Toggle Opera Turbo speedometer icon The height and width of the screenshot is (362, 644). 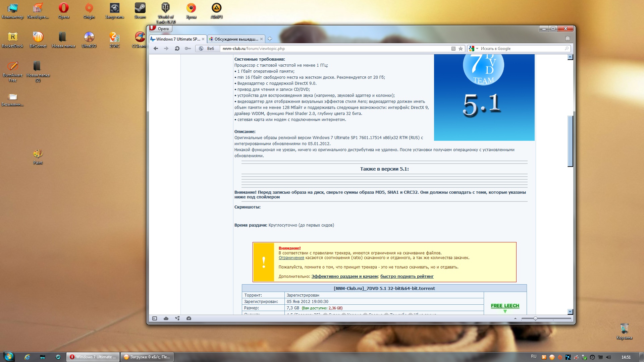(189, 318)
